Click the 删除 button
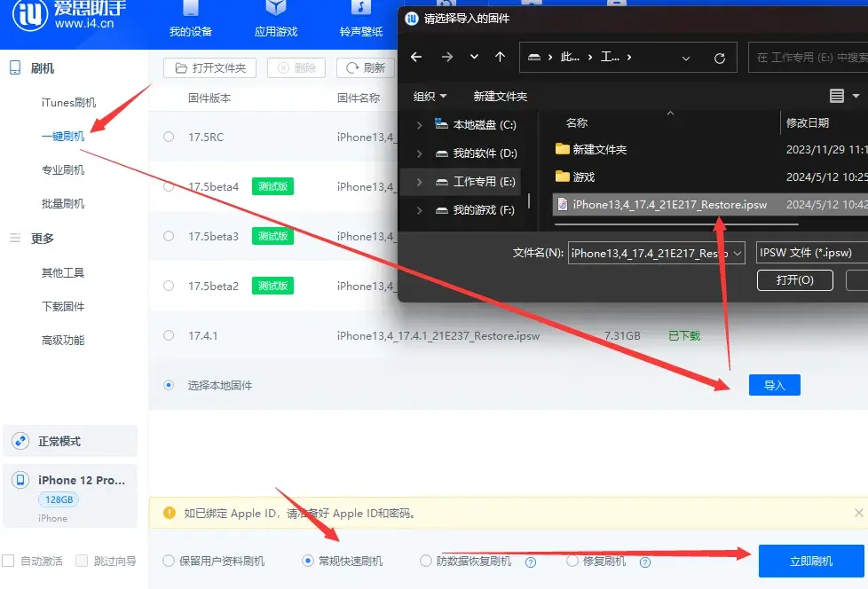The width and height of the screenshot is (868, 589). coord(296,68)
